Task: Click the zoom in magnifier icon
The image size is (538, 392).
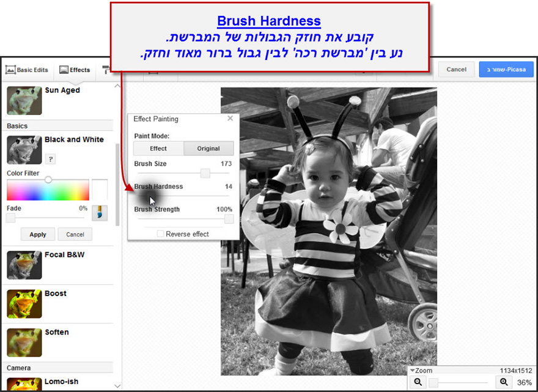Action: (x=504, y=382)
